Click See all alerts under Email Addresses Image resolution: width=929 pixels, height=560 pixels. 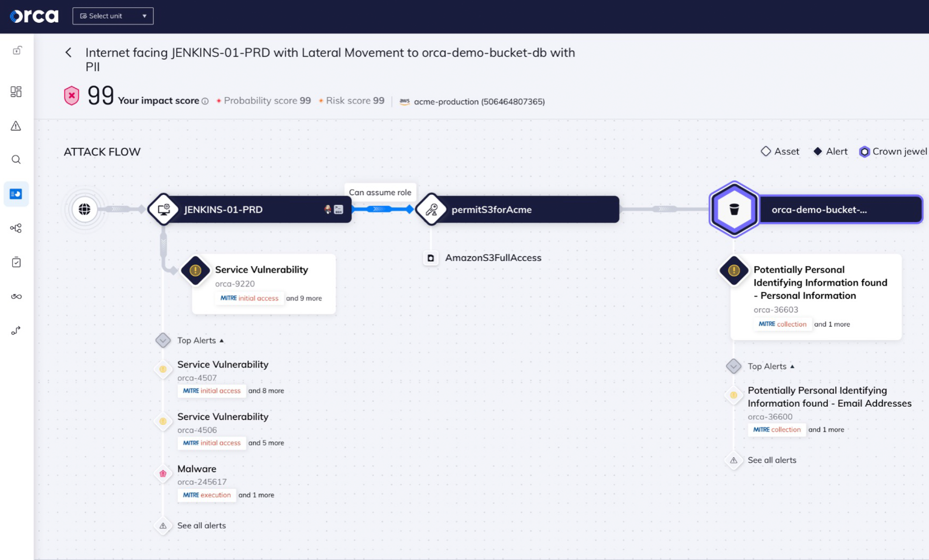click(771, 460)
